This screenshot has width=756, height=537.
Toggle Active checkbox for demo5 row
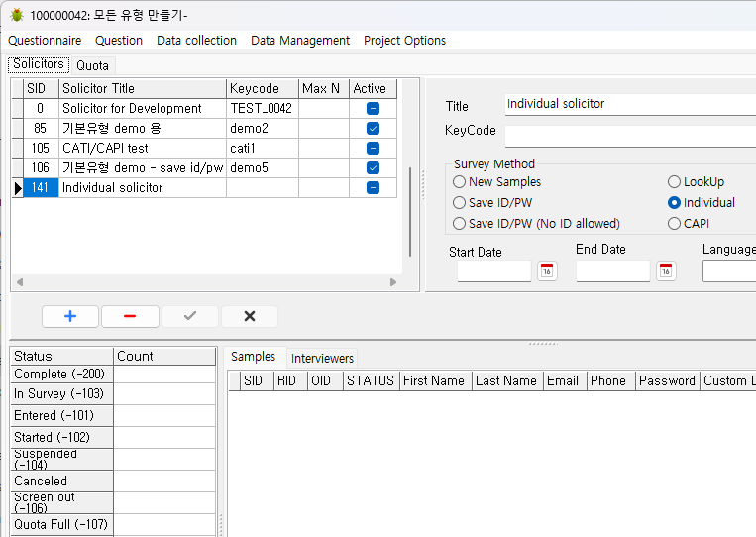tap(373, 167)
